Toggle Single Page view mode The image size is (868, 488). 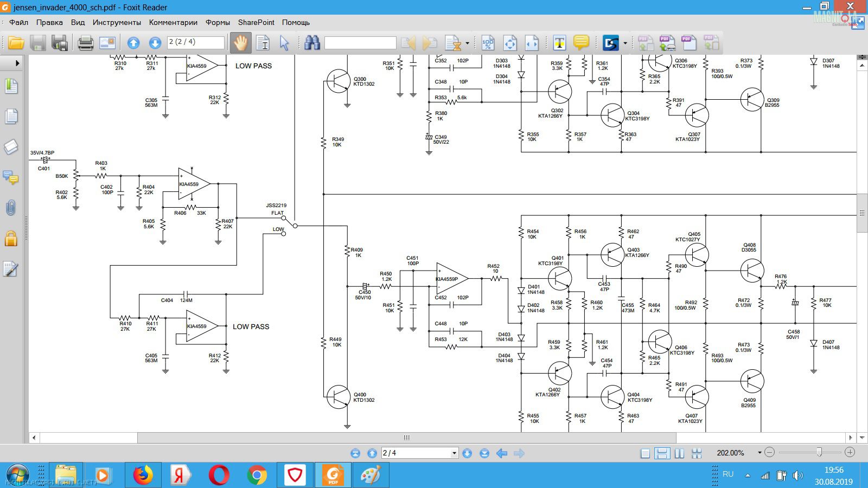(x=645, y=453)
